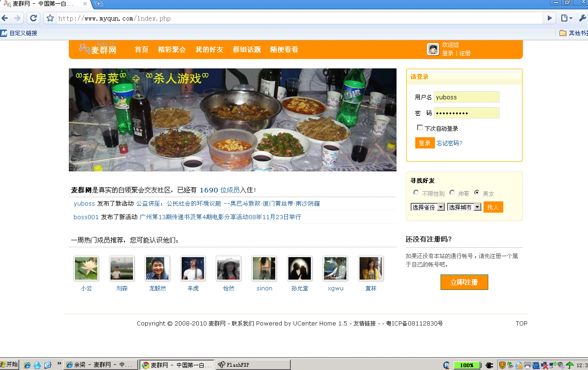Image resolution: width=588 pixels, height=370 pixels.
Task: Open member 刘森's avatar thumbnail
Action: point(122,268)
